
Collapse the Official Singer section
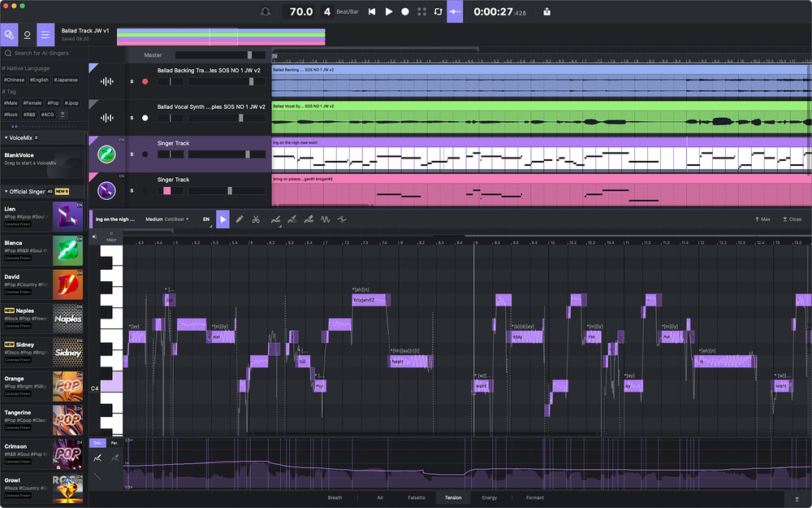[x=6, y=191]
